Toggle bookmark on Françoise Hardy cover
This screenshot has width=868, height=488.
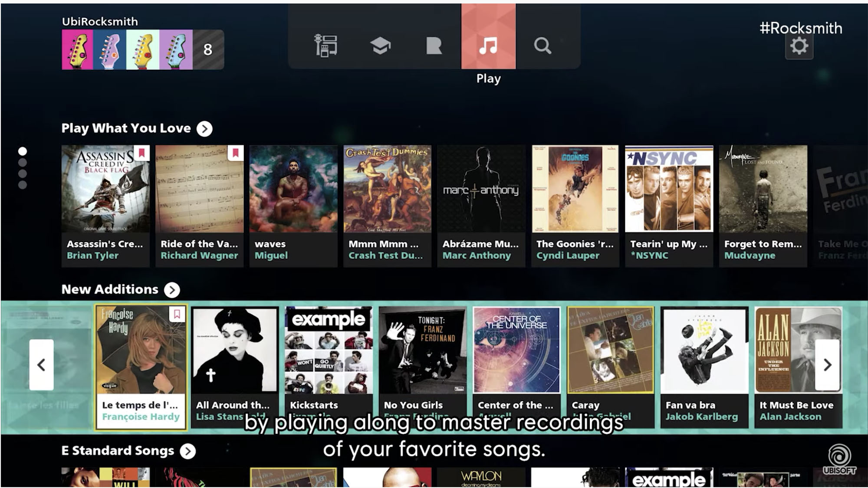click(177, 314)
